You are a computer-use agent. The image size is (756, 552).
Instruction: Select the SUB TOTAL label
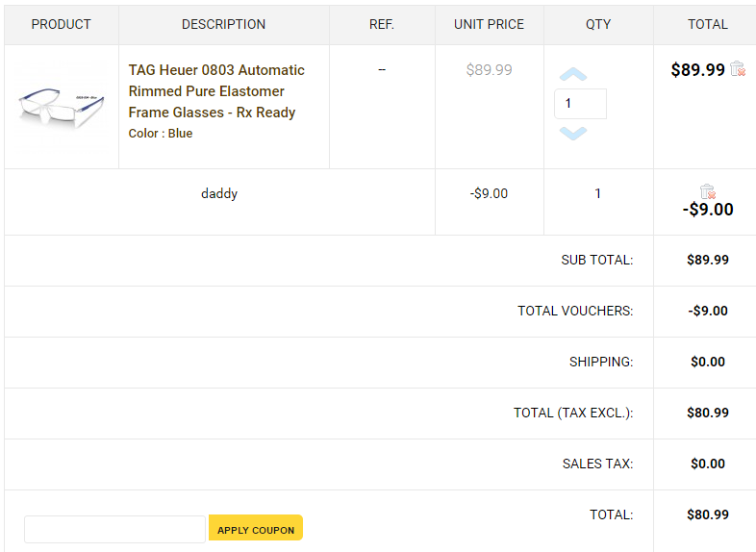pyautogui.click(x=596, y=260)
